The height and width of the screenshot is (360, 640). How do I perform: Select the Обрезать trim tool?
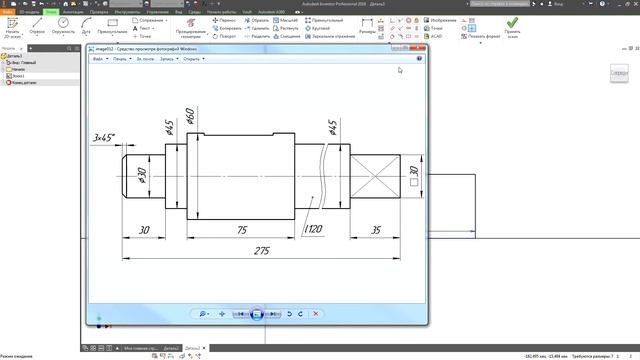coord(257,20)
